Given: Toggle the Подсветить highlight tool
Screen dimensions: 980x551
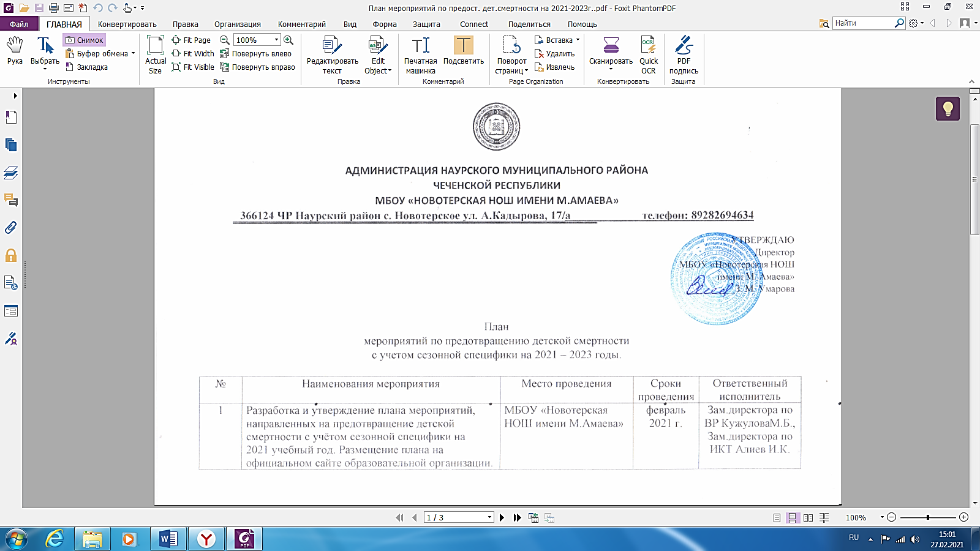Looking at the screenshot, I should 464,51.
